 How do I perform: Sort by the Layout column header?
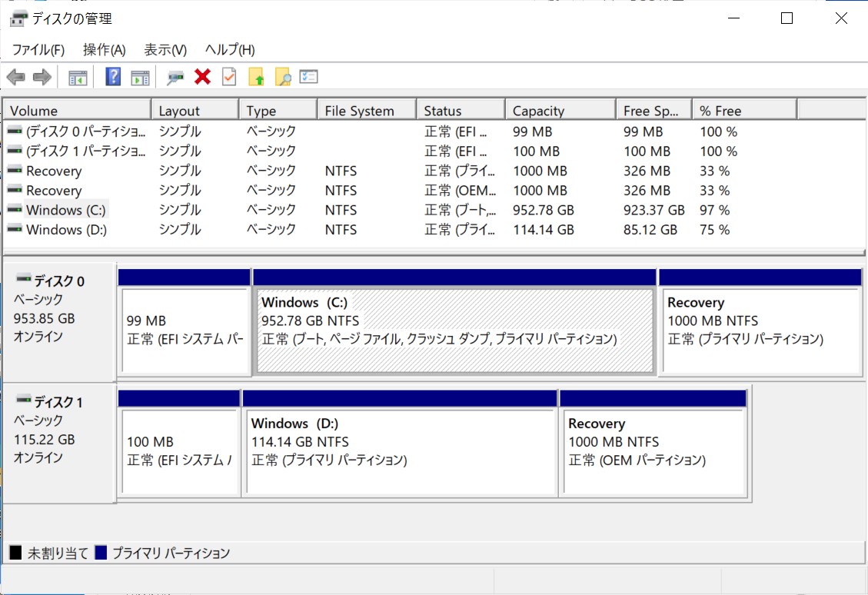(195, 111)
